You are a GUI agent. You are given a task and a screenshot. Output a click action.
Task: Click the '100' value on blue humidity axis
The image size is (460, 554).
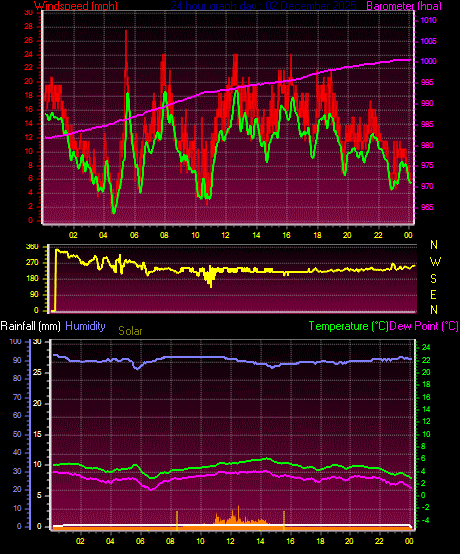point(16,342)
